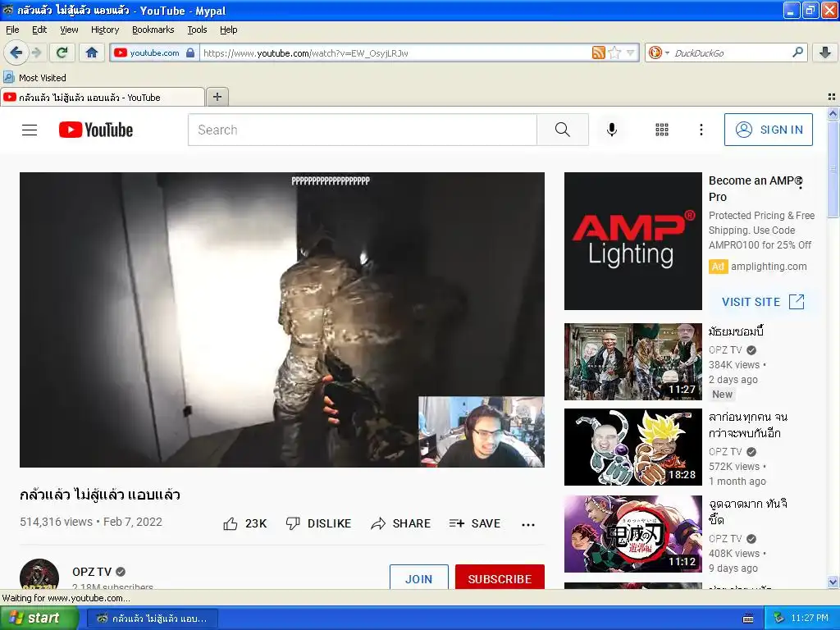Click the amplighting.com ad link
This screenshot has height=630, width=840.
coord(768,267)
